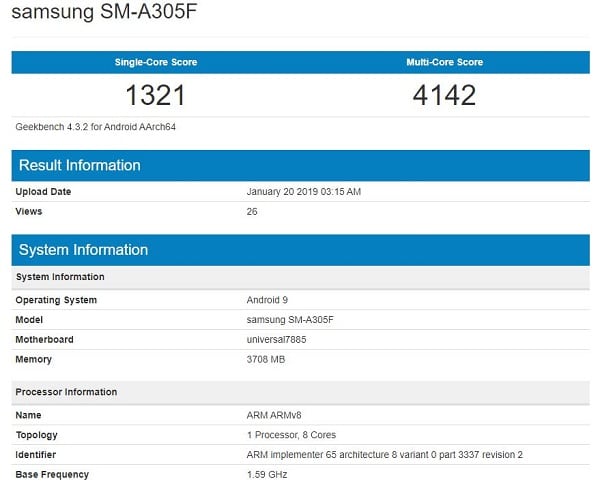Click the Upload Date label
Viewport: 600px width, 490px height.
43,192
